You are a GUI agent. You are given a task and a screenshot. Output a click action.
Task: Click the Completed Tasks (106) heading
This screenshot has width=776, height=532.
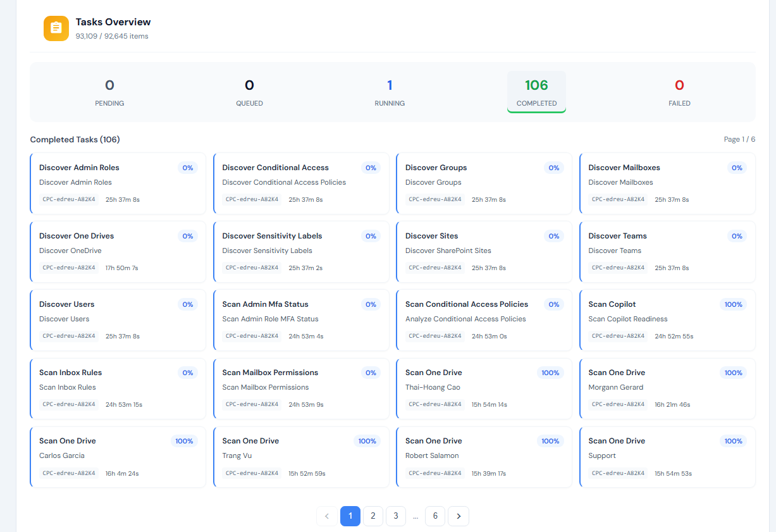click(75, 139)
